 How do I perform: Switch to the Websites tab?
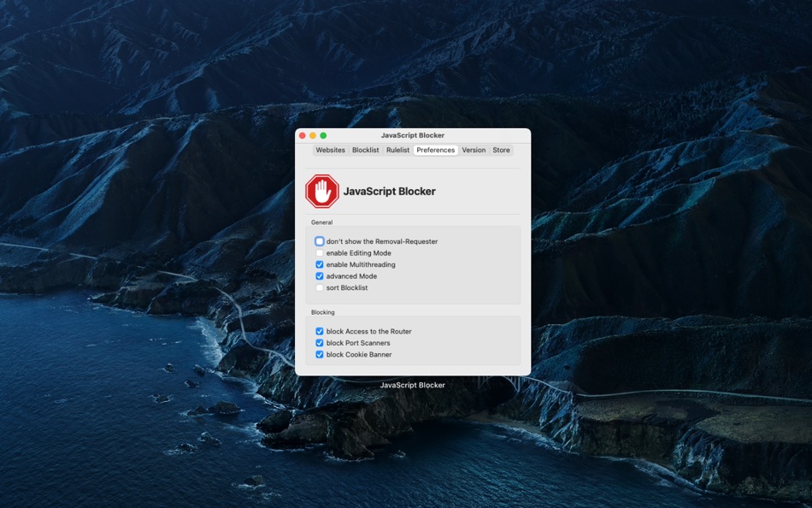[330, 150]
